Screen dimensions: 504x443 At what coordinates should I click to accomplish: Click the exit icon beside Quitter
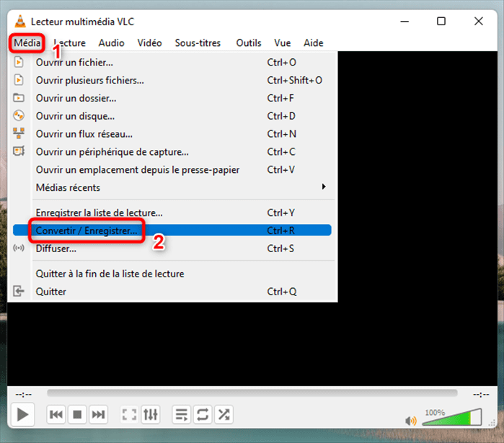[x=19, y=291]
